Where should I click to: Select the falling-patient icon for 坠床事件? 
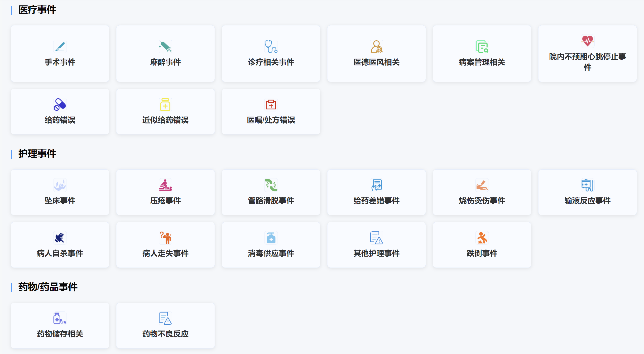click(x=60, y=185)
